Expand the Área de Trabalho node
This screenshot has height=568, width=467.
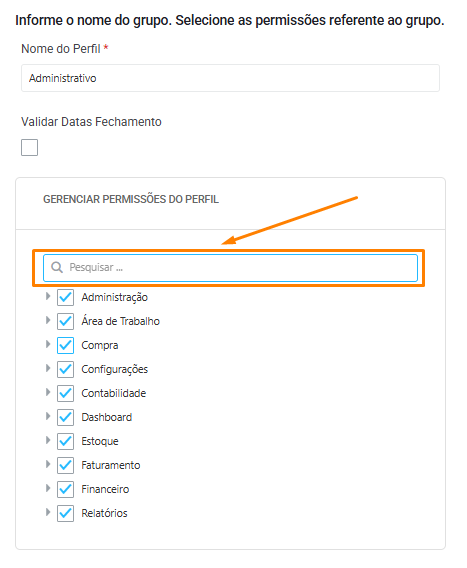point(48,320)
